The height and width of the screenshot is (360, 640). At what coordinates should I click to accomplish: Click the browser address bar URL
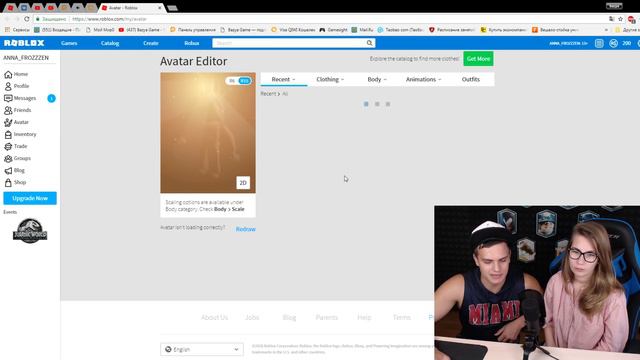109,19
